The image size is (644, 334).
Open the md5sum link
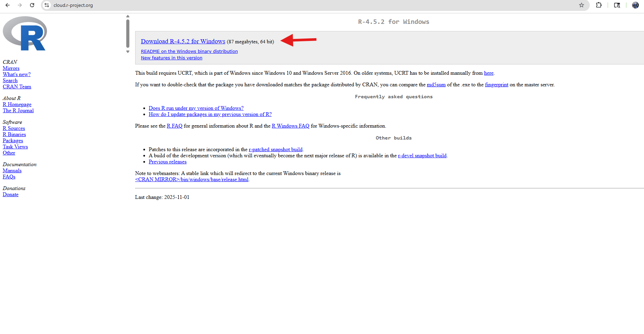click(436, 85)
